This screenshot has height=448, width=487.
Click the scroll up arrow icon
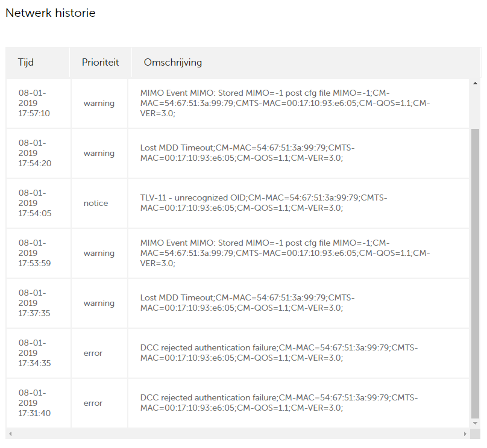[x=475, y=83]
